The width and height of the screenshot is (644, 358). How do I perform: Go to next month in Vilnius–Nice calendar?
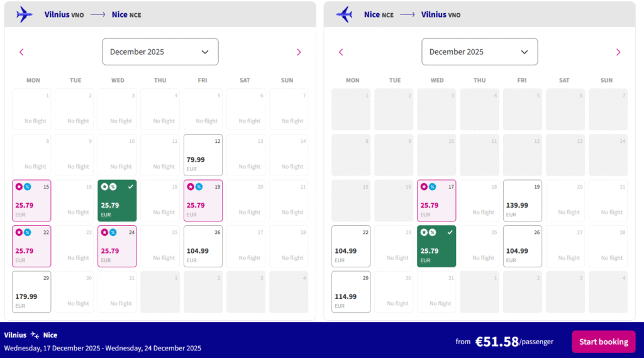[x=299, y=52]
